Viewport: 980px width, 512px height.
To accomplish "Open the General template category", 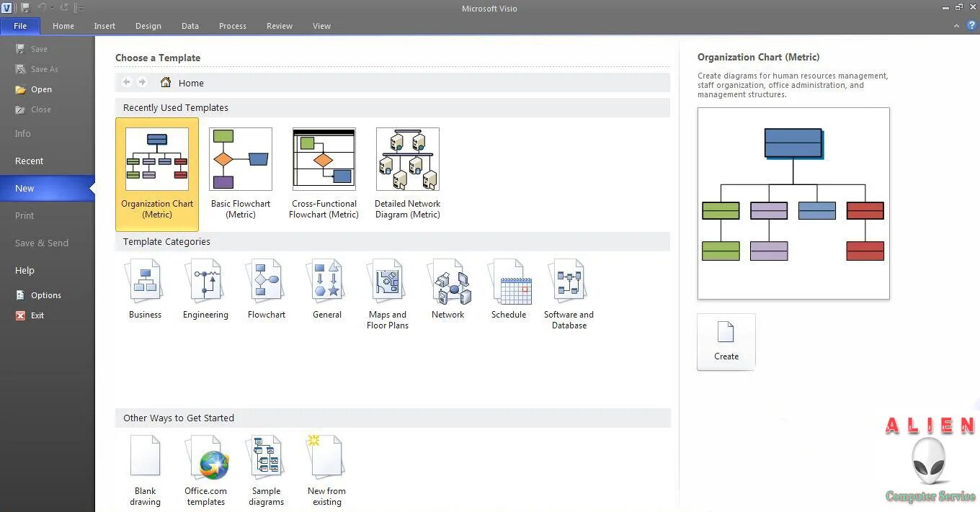I will pyautogui.click(x=327, y=289).
